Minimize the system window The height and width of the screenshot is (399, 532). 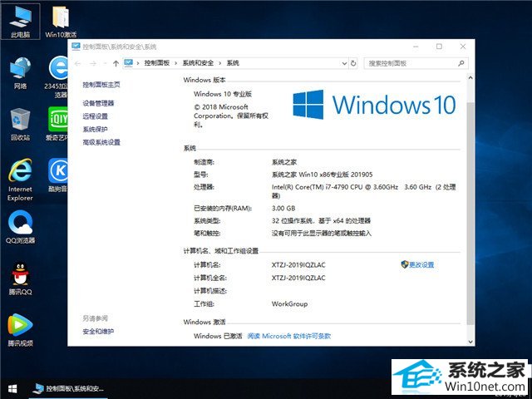[416, 47]
